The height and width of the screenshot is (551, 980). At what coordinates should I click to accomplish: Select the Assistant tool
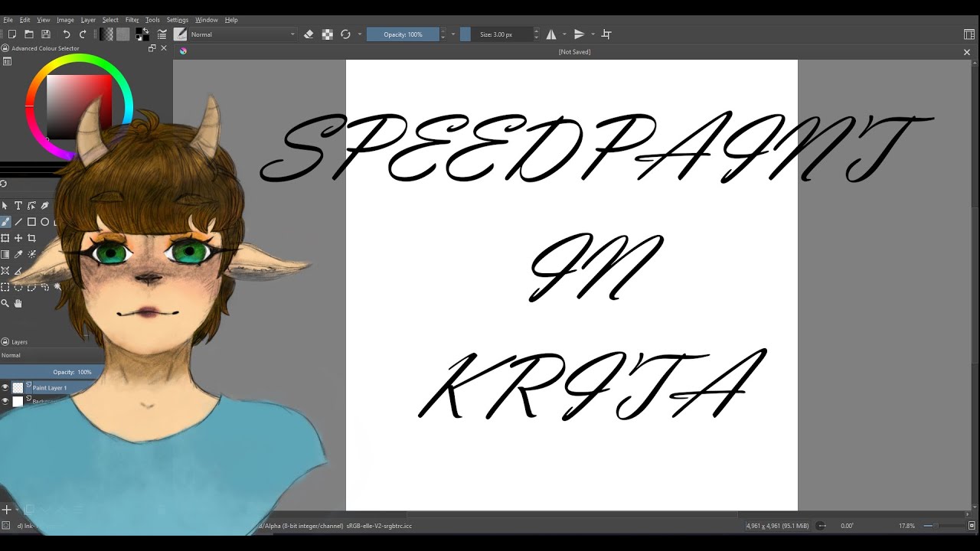[x=5, y=271]
